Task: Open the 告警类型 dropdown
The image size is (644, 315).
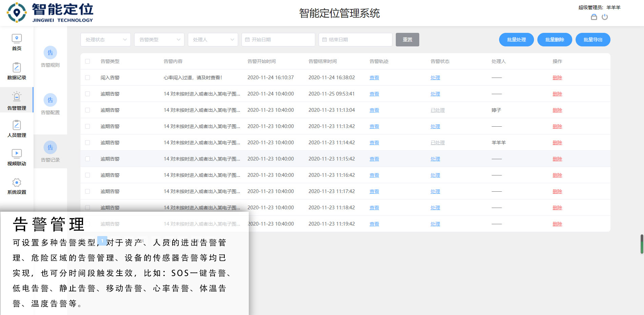Action: click(159, 40)
